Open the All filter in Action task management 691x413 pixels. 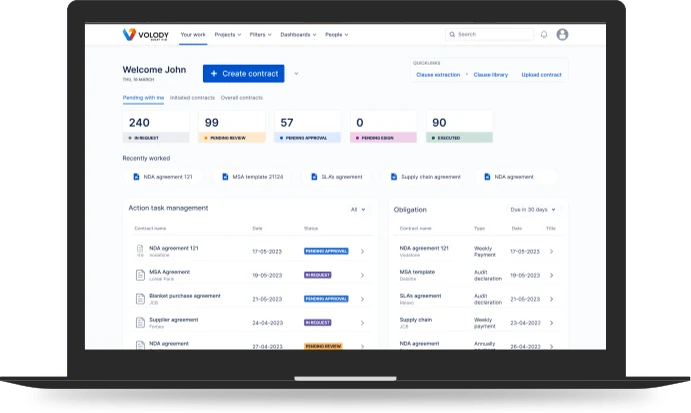[358, 209]
